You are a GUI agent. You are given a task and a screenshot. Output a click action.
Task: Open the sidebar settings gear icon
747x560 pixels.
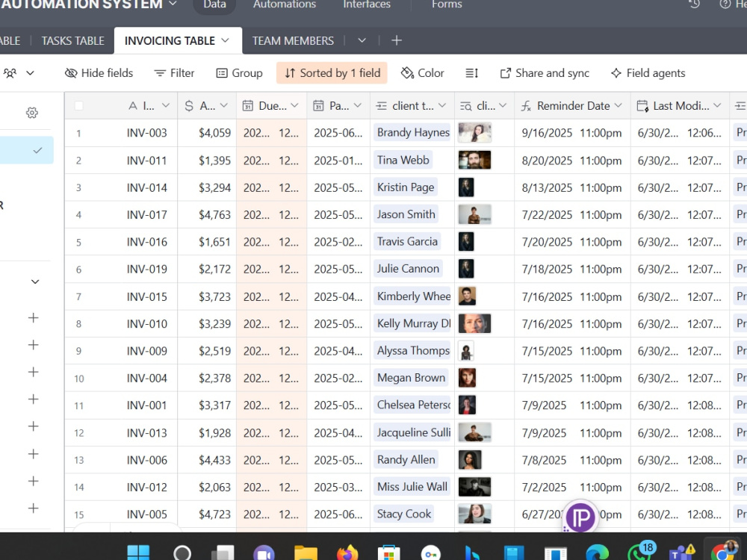pyautogui.click(x=32, y=113)
